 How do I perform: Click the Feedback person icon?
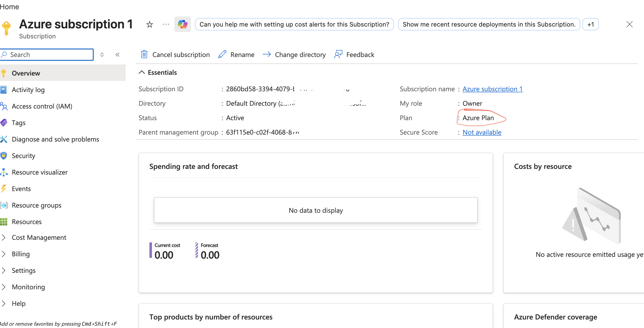[338, 54]
